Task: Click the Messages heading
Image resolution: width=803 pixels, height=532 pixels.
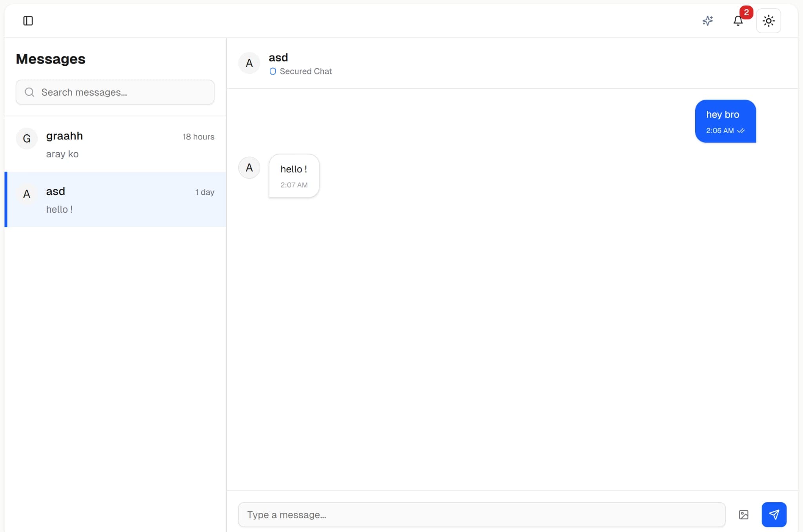Action: click(51, 59)
